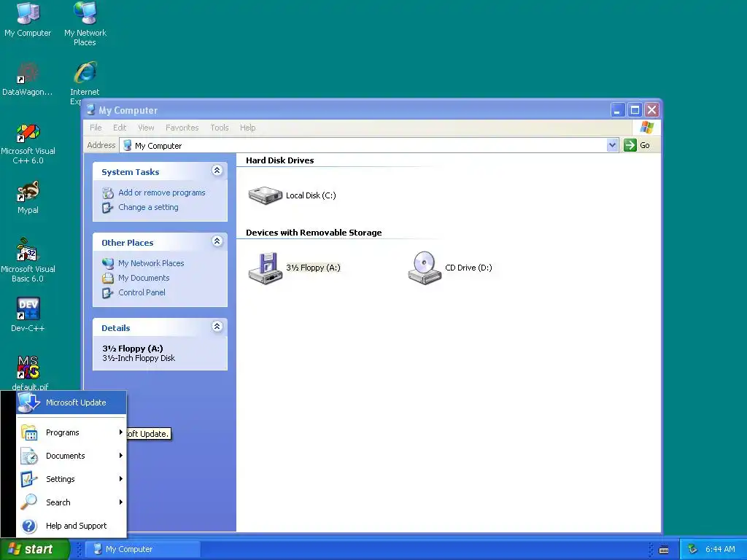Select Microsoft Visual Basic 6.0 shortcut
This screenshot has width=747, height=560.
coord(28,260)
